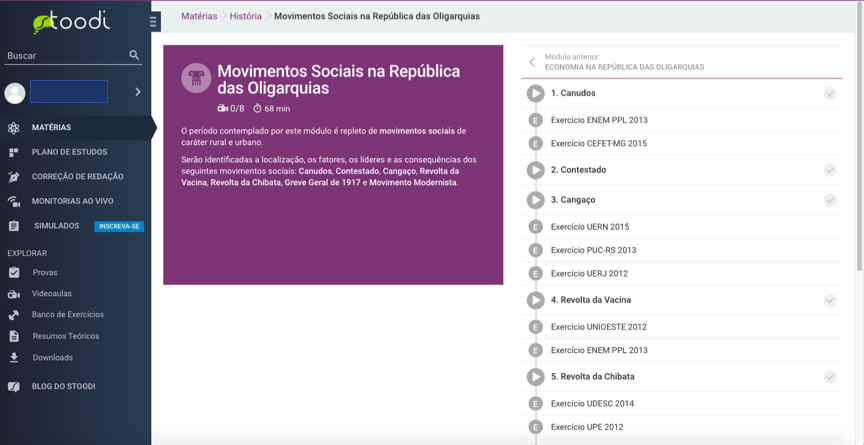
Task: Open Correção de Redação menu item
Action: [x=77, y=177]
